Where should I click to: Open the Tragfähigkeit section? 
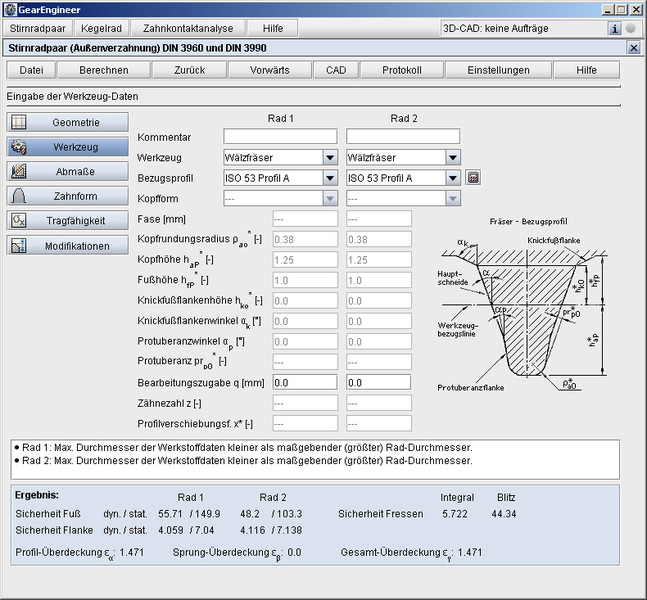tap(68, 220)
